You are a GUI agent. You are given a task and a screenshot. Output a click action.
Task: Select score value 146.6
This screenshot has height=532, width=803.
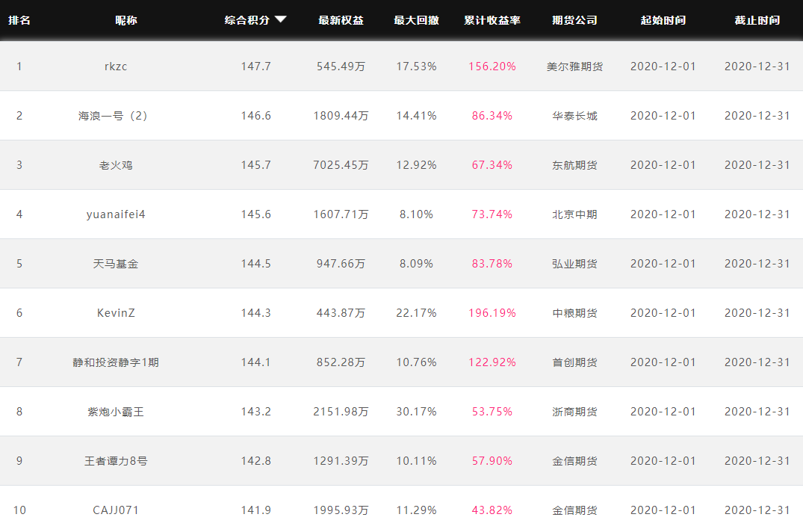[256, 116]
